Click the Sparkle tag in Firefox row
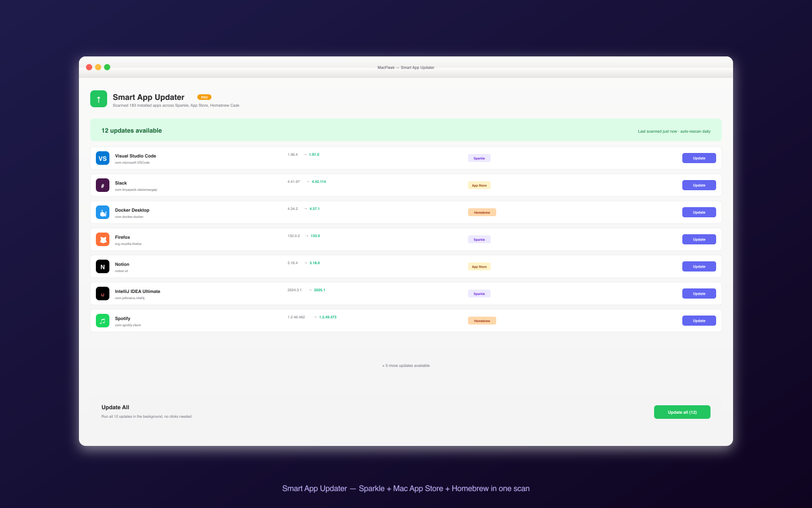Viewport: 812px width, 508px height. tap(479, 239)
